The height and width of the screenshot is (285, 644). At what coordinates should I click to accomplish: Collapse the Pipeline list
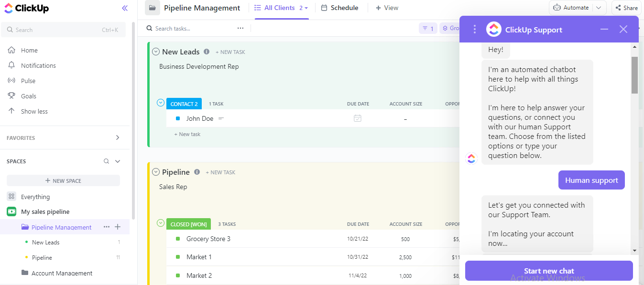(x=155, y=172)
